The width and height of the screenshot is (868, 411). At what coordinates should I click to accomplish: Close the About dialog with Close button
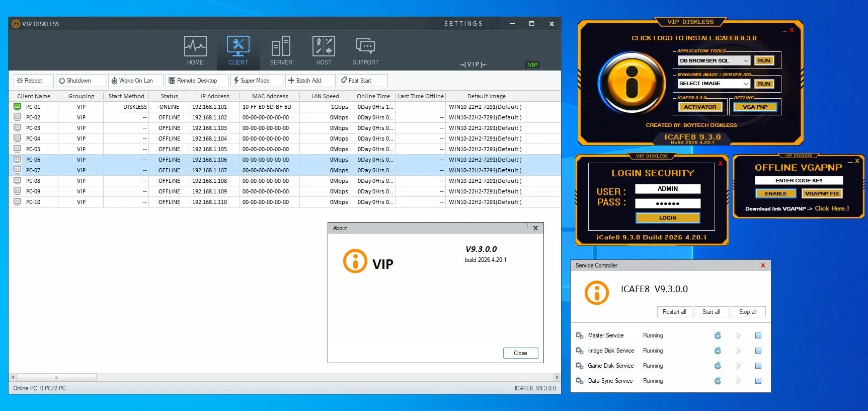click(520, 353)
